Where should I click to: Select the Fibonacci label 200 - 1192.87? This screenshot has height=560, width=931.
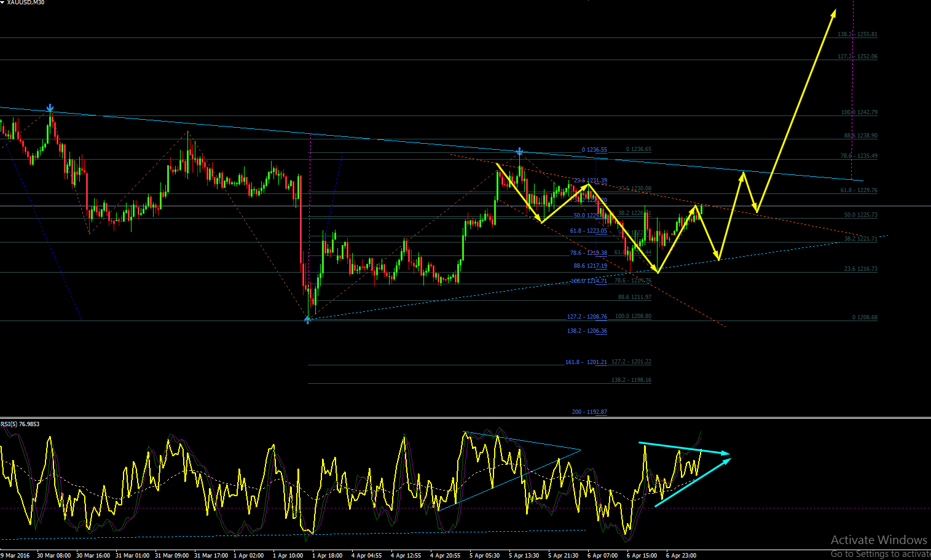589,412
